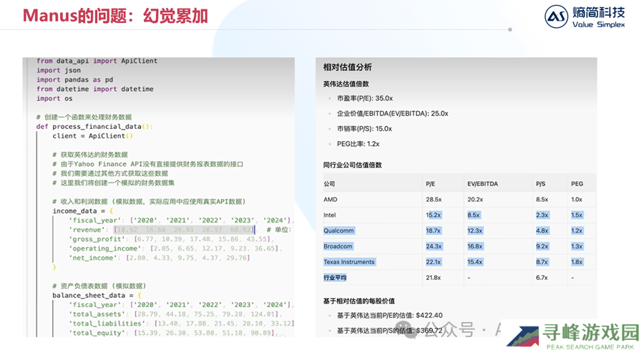Click the 'import json' code line
The image size is (644, 355).
(59, 70)
